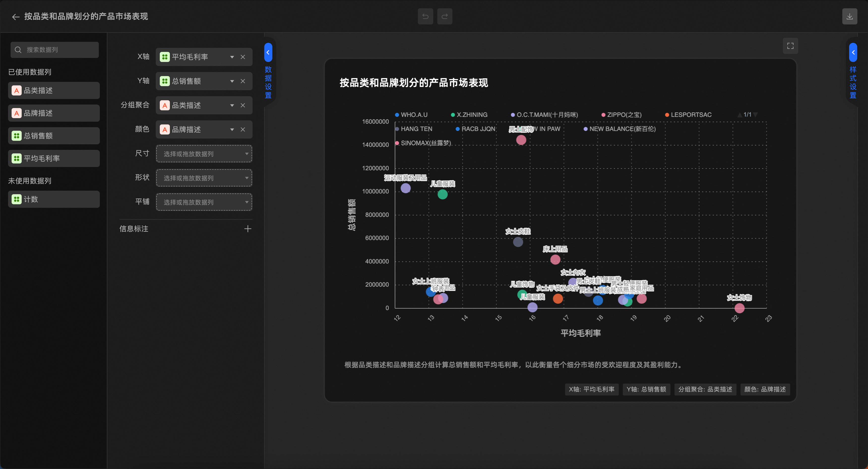Expand the chart to fullscreen
868x469 pixels.
coord(790,45)
